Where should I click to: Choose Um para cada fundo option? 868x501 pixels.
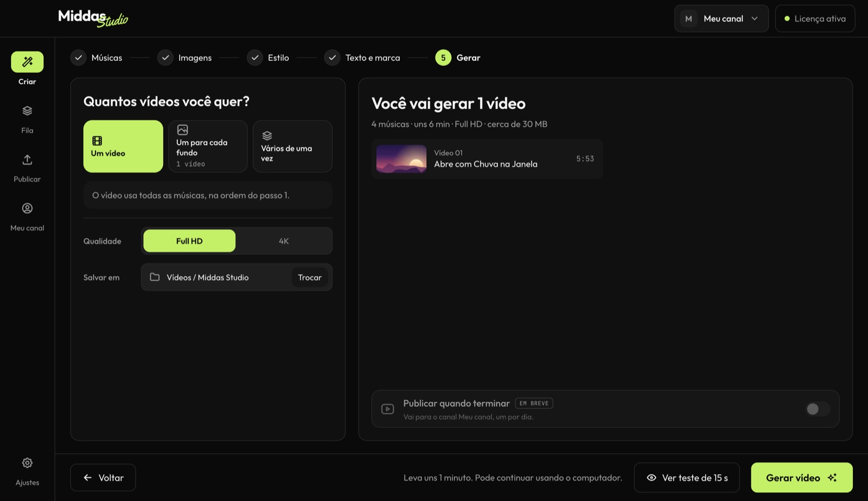[208, 146]
